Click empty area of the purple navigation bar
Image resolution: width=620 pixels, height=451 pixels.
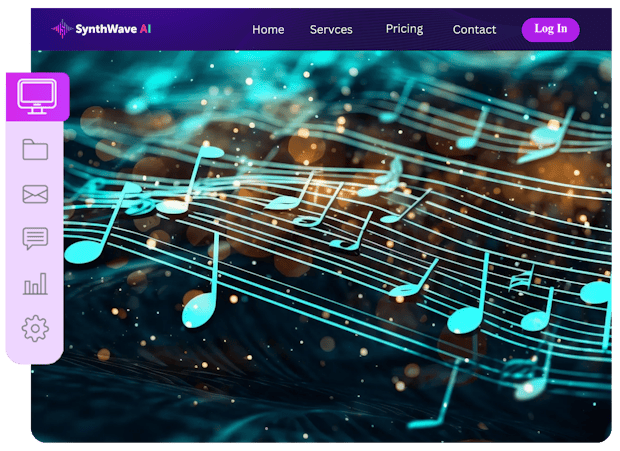click(x=200, y=29)
